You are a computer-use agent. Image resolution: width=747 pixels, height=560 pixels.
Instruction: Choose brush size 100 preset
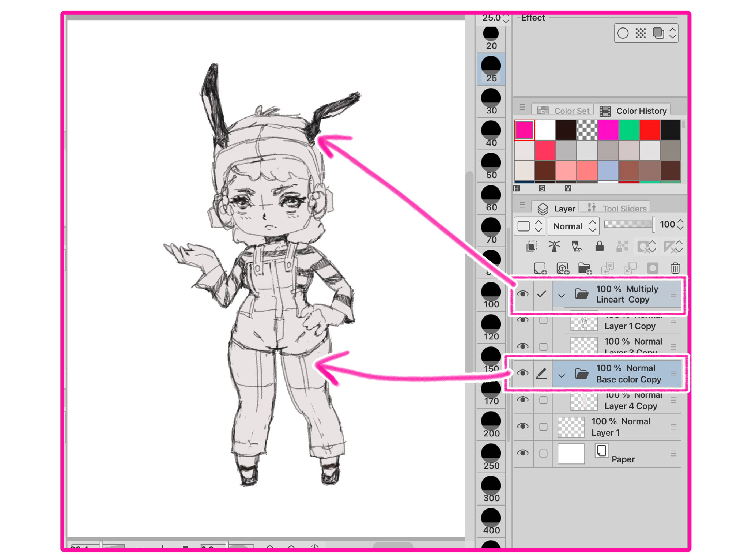(491, 295)
